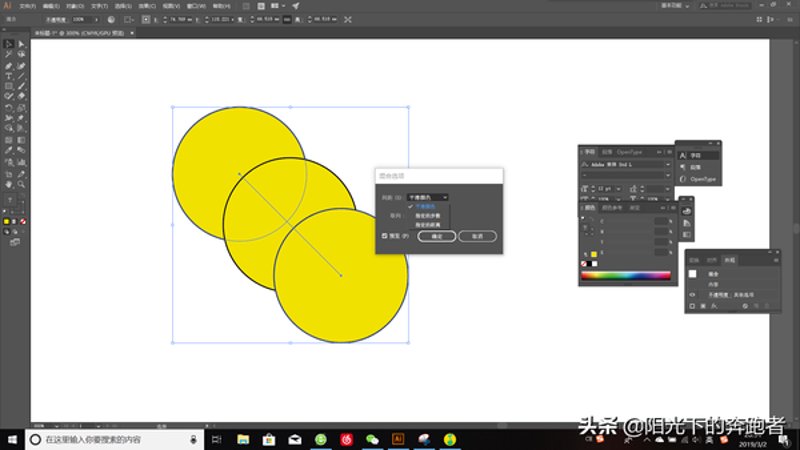The image size is (800, 450).
Task: Set the None (red slash) mode in toolbox
Action: tap(23, 221)
